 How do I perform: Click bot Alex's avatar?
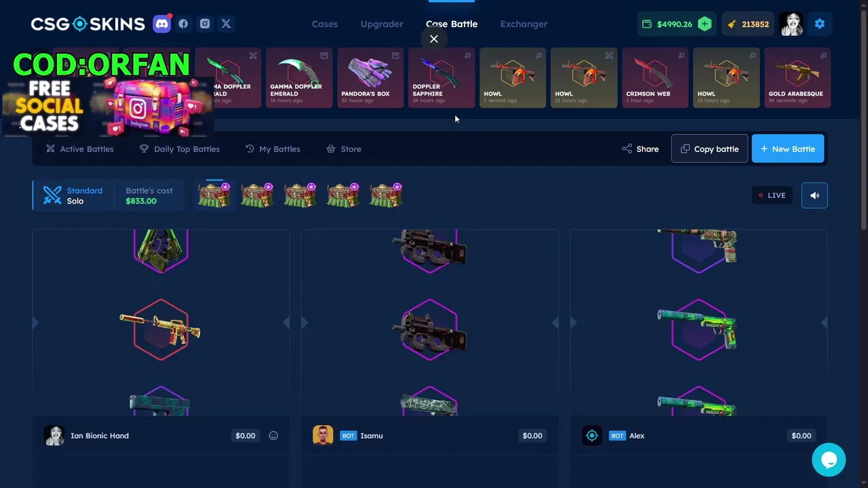point(592,435)
